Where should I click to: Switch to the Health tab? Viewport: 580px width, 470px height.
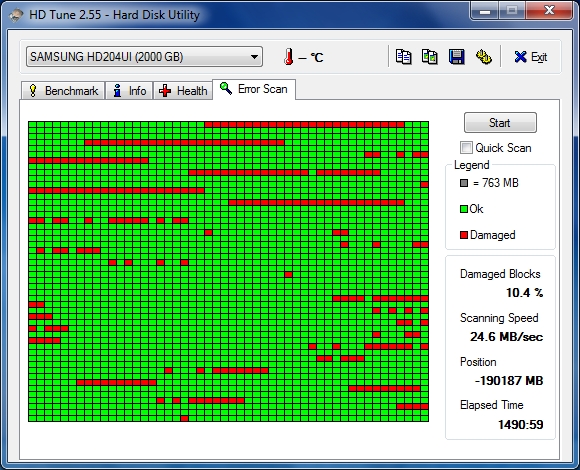183,91
